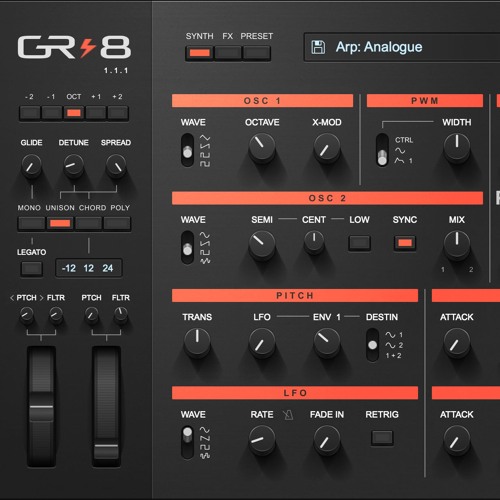
Task: Click the pitch DESTIN selector switch
Action: [x=373, y=345]
